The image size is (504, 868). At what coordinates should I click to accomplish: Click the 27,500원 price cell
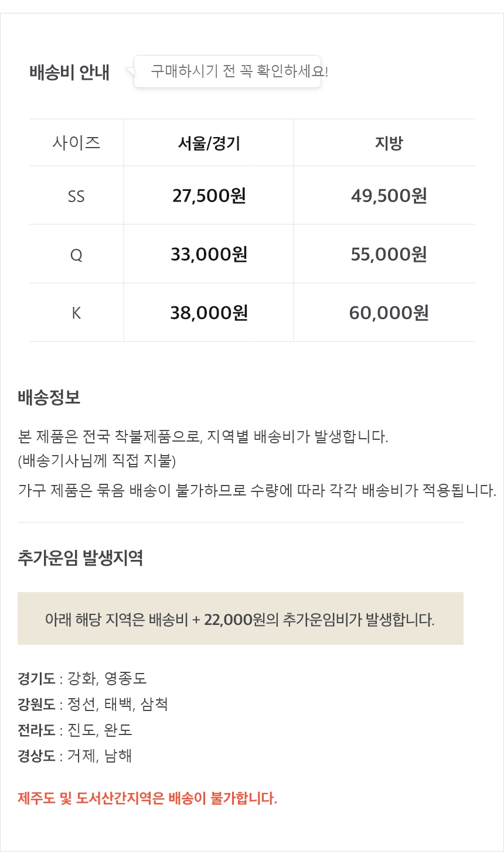(x=209, y=196)
